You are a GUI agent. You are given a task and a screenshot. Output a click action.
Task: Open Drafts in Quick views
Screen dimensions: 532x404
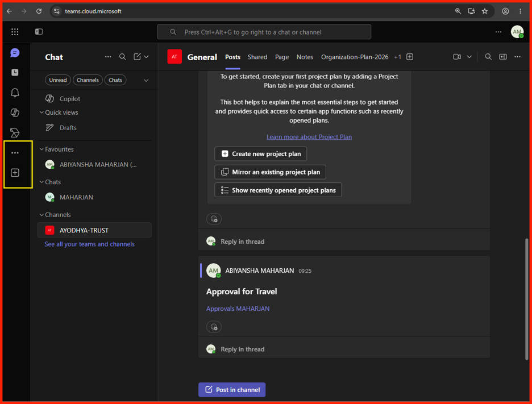pos(94,127)
